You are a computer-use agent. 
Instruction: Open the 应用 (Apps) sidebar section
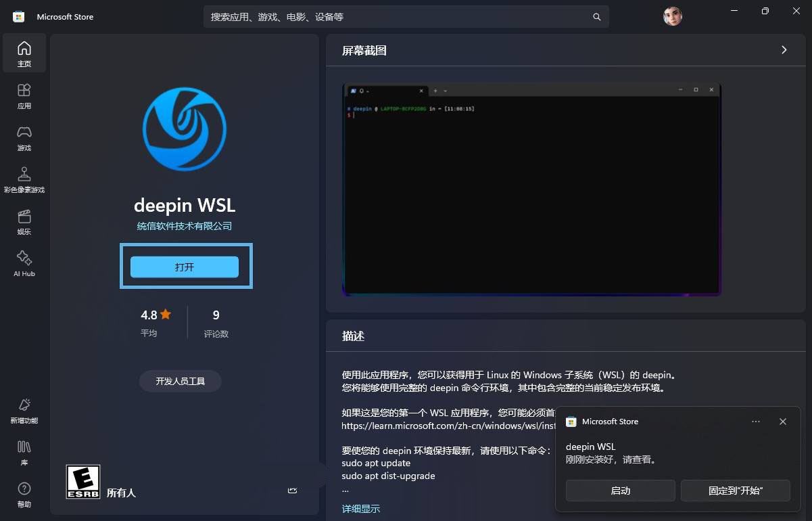tap(24, 96)
